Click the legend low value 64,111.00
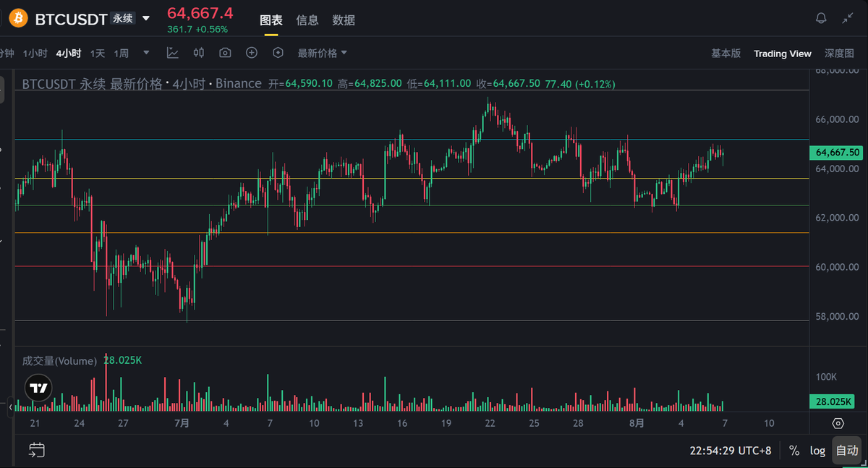 448,84
